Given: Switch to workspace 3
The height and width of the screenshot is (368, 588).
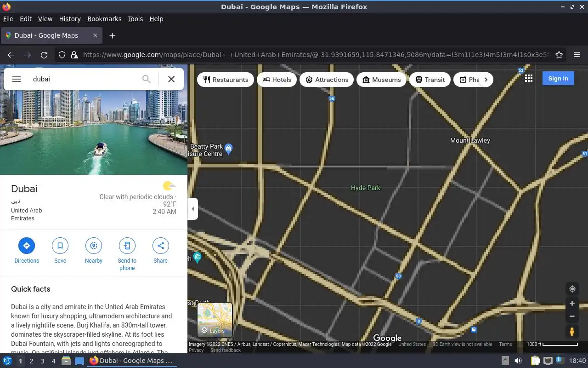Looking at the screenshot, I should [x=42, y=361].
